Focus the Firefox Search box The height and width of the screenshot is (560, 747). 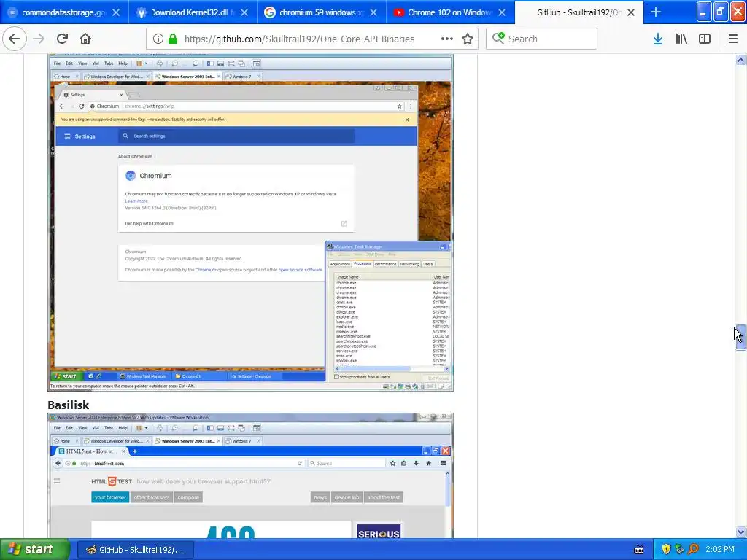click(x=542, y=39)
